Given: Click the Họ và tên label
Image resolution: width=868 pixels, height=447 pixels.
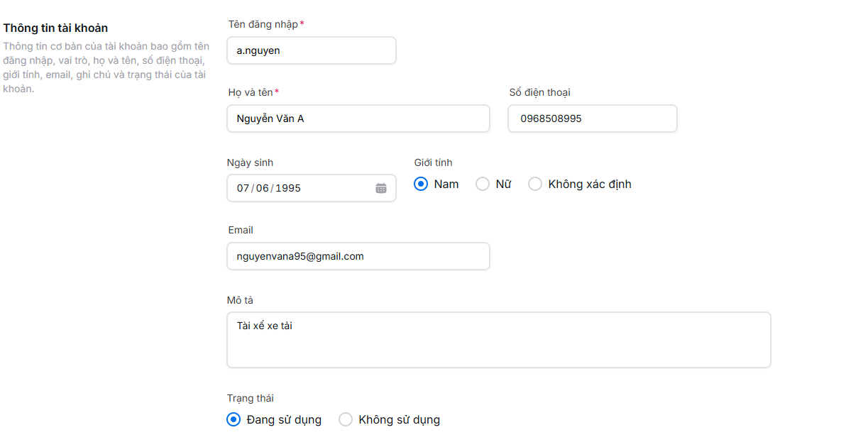Looking at the screenshot, I should (x=251, y=92).
